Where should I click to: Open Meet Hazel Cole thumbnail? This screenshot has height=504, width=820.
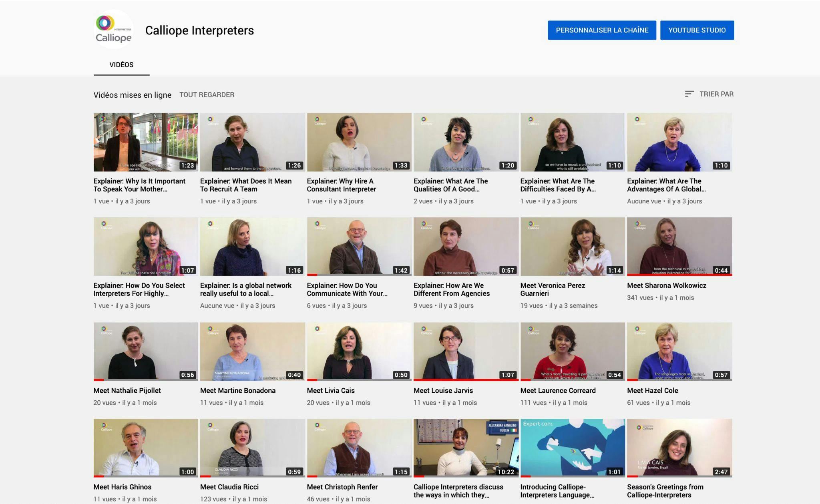[679, 351]
